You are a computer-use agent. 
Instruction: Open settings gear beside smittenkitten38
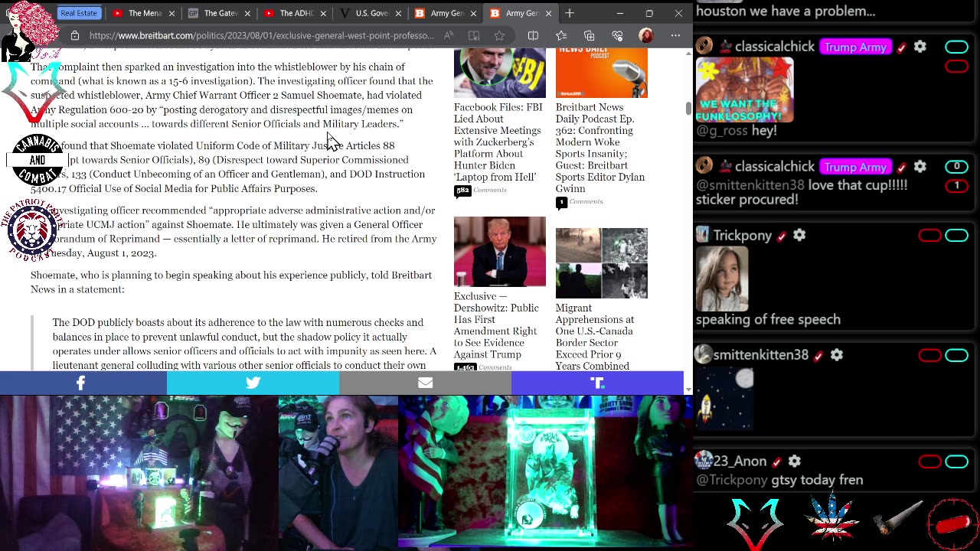[837, 354]
